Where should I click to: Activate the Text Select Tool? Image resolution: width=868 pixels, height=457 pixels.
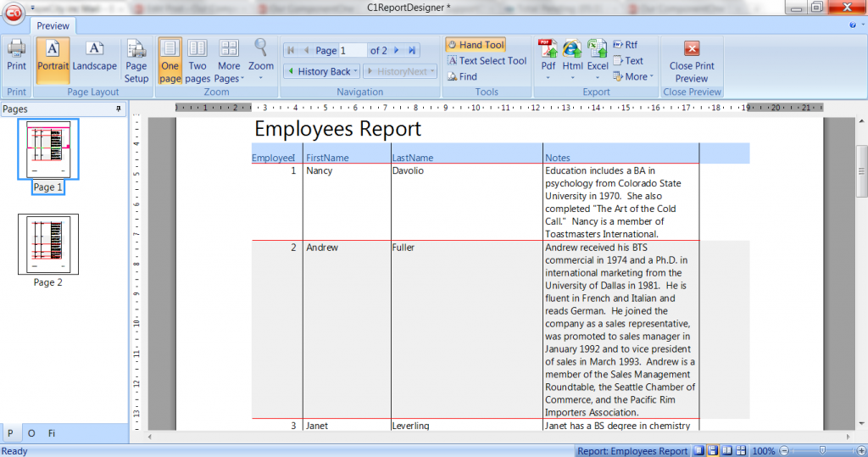point(487,61)
